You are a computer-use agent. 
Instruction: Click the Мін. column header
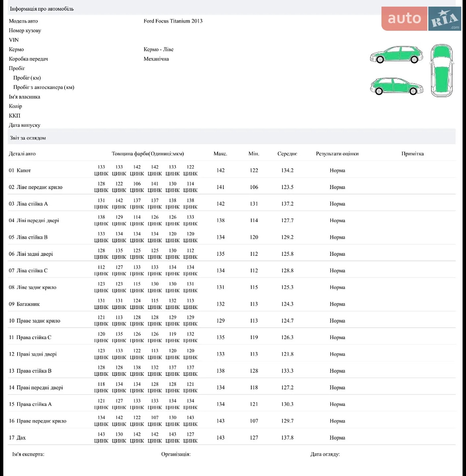coord(254,154)
